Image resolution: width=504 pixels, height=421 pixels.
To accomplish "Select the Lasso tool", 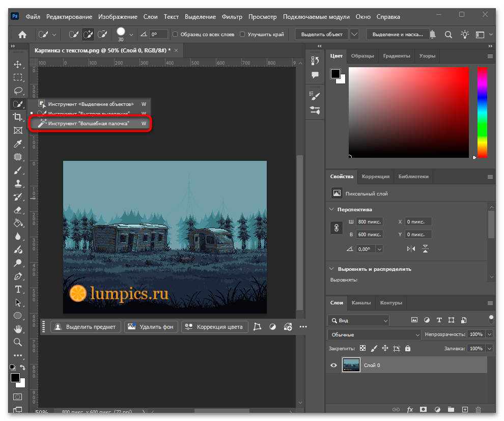I will click(18, 91).
